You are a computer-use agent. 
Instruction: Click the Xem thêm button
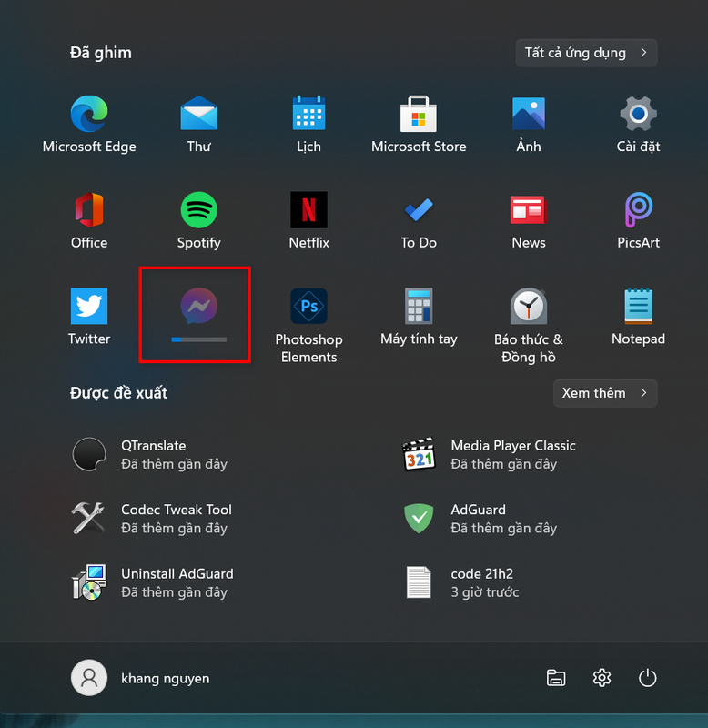605,393
